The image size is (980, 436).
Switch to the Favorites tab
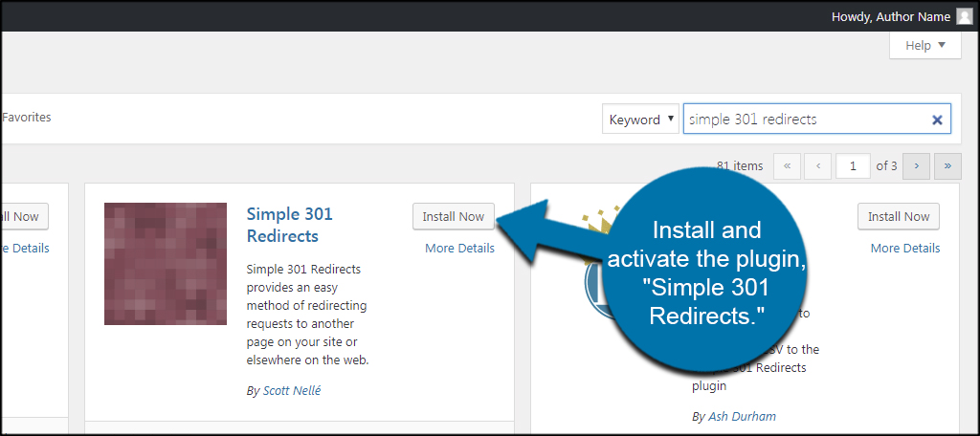(26, 117)
